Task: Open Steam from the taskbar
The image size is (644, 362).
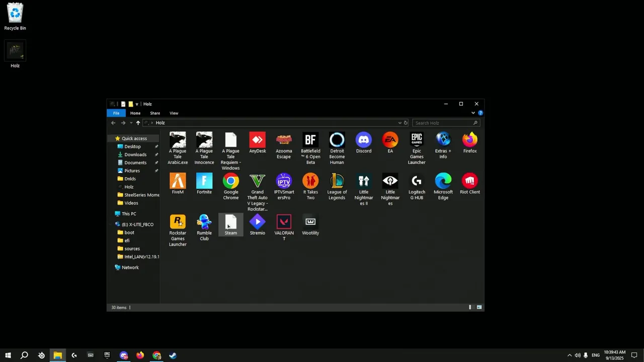Action: [x=173, y=355]
